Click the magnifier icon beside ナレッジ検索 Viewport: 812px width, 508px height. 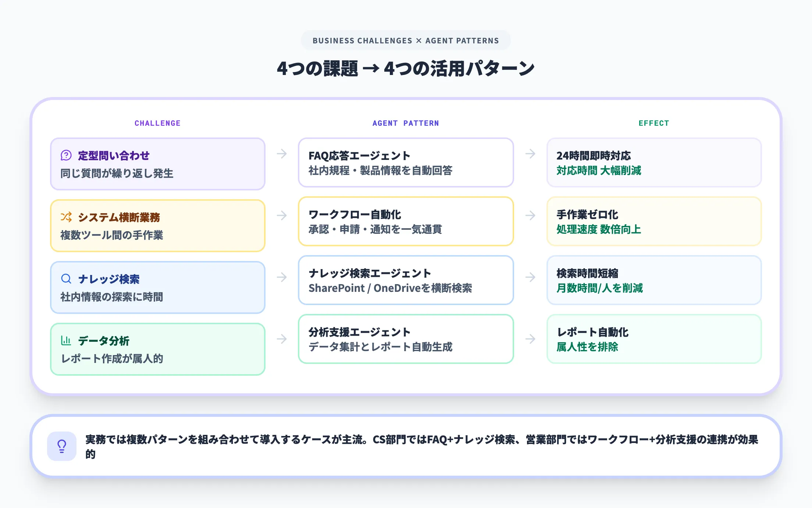click(65, 279)
